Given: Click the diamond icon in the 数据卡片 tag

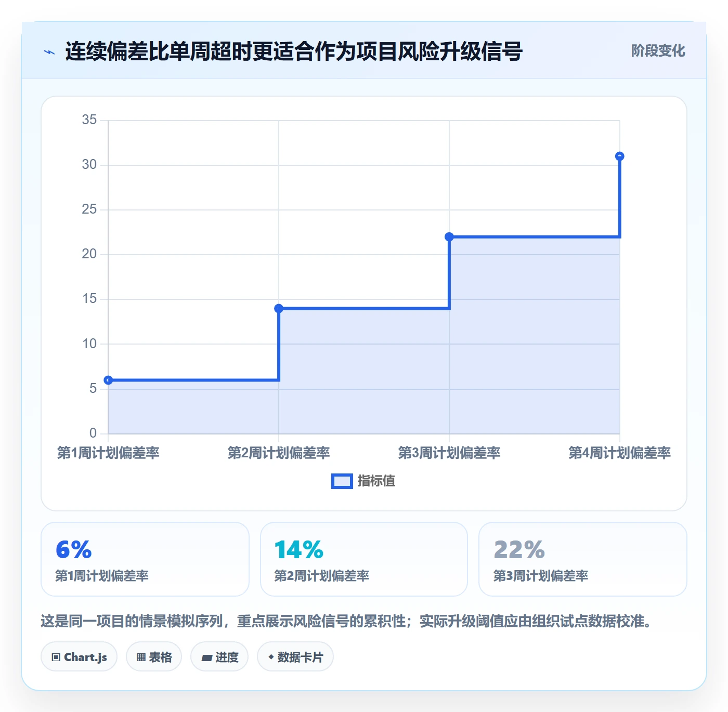Looking at the screenshot, I should 271,657.
